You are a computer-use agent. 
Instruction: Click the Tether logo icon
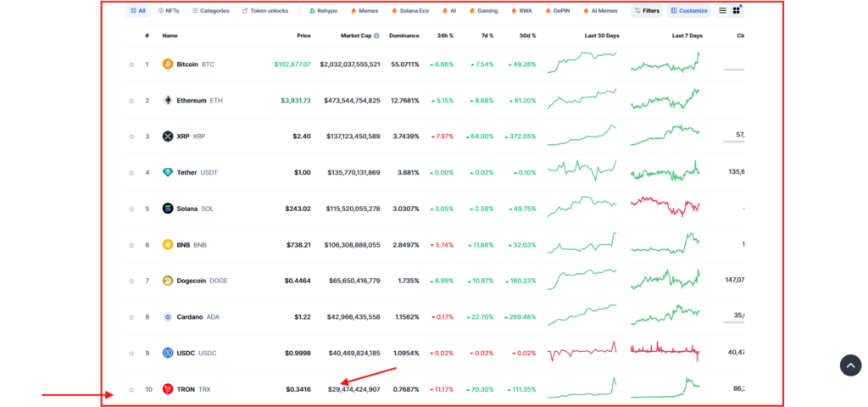168,172
